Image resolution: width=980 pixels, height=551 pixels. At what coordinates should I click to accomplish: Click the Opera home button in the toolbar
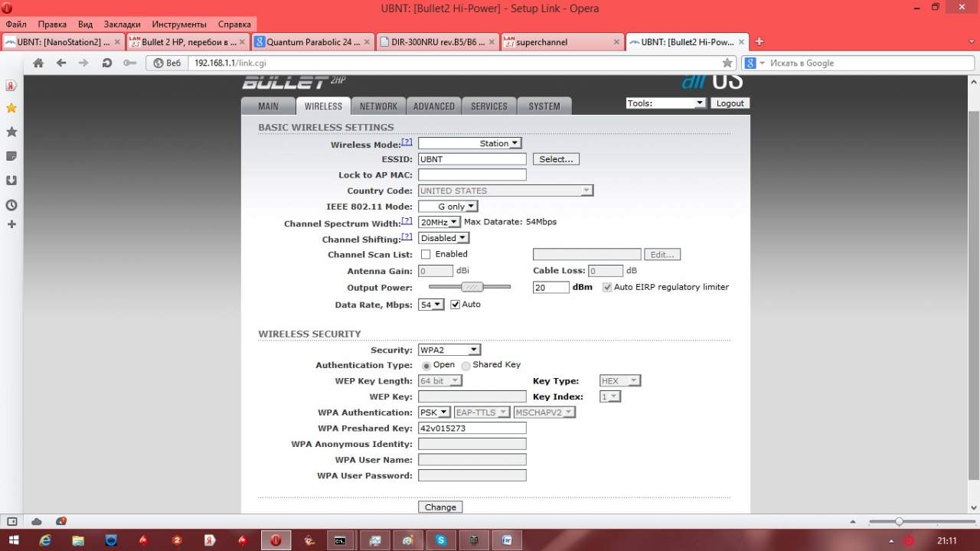(38, 63)
